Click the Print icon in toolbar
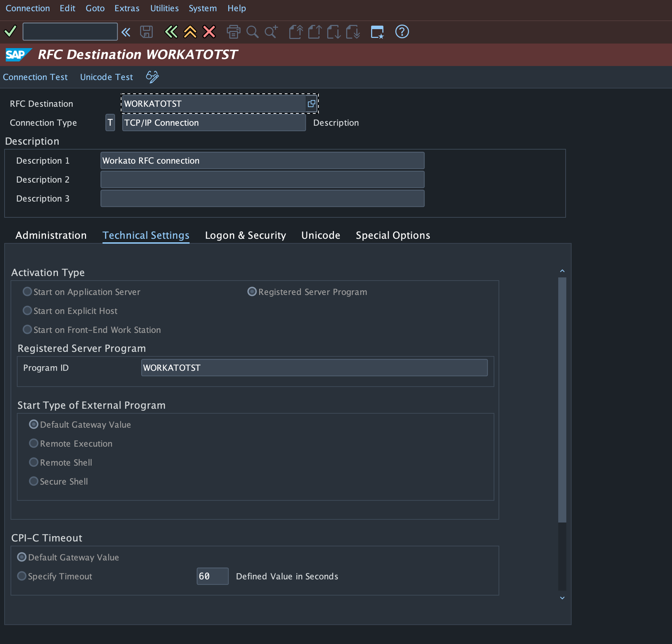The height and width of the screenshot is (644, 672). [x=233, y=32]
